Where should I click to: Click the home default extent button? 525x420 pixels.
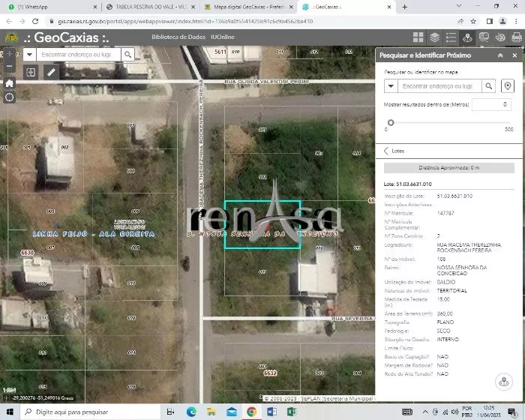point(9,82)
